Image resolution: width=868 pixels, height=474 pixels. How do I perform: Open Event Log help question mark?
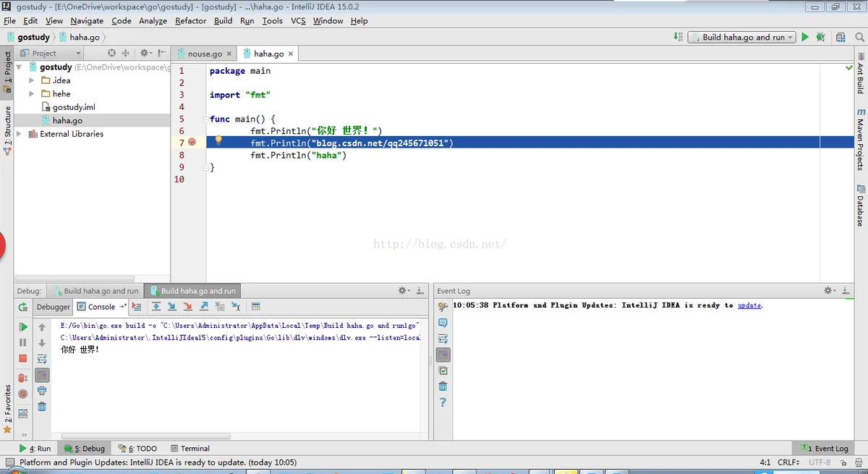[443, 402]
